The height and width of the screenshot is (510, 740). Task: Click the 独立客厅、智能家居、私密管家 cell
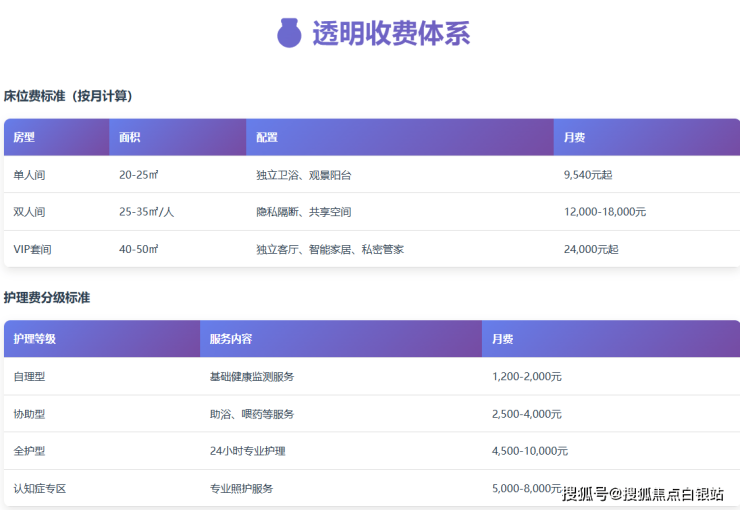pos(330,249)
